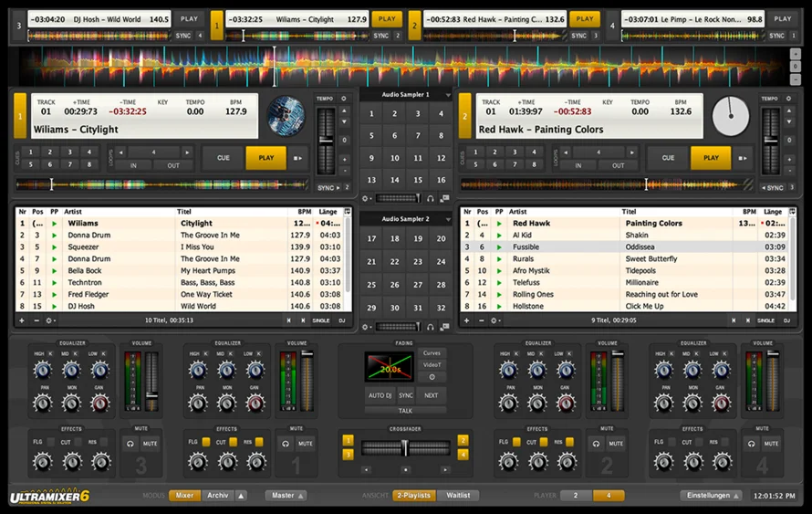The image size is (812, 514).
Task: Move crossfader fully left with arrow
Action: click(366, 470)
